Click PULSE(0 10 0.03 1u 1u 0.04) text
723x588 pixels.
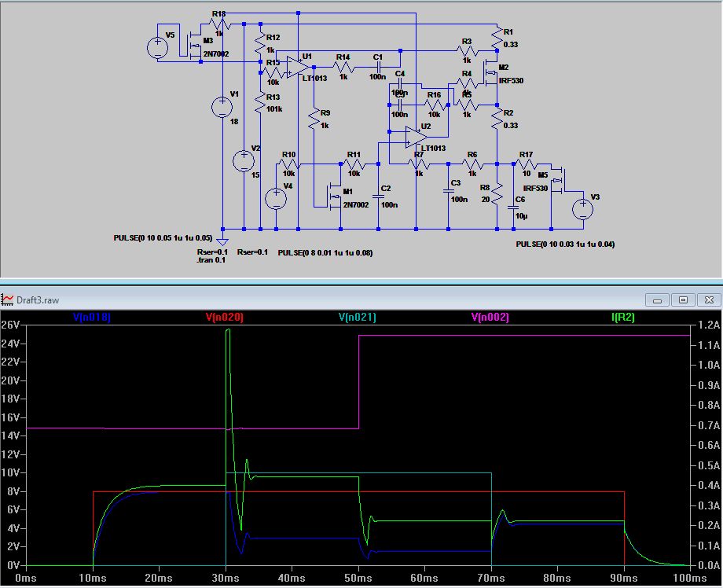(565, 244)
